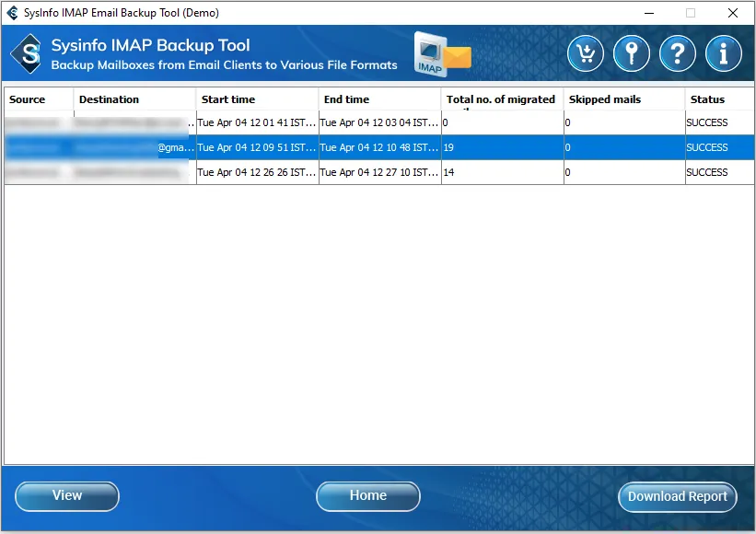Click the Download Report button
Viewport: 756px width, 534px height.
pos(677,496)
